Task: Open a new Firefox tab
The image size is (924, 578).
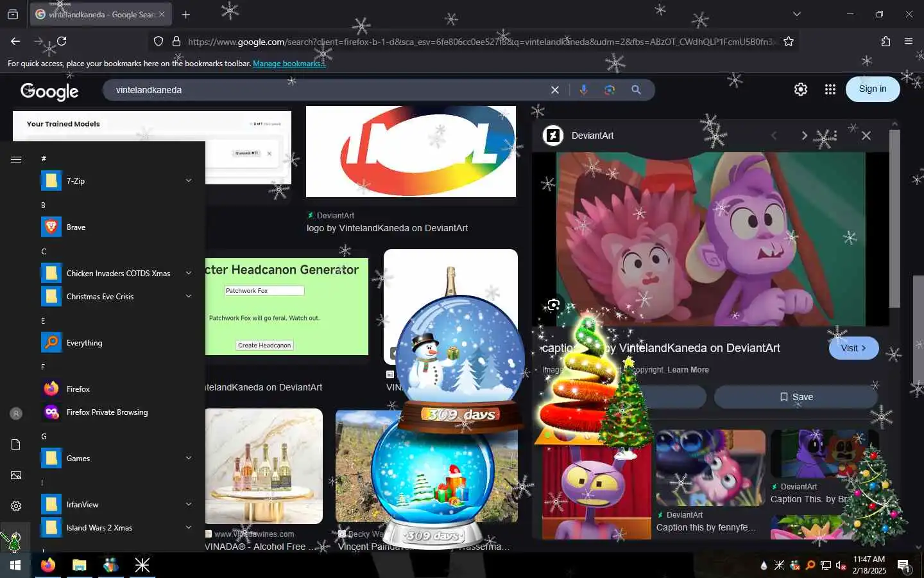Action: 185,14
